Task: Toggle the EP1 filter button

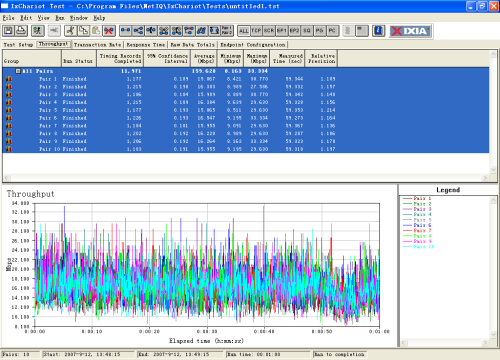Action: coord(281,31)
